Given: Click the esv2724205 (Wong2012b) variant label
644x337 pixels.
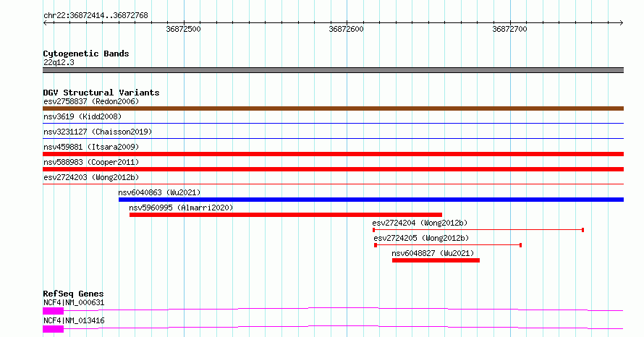Looking at the screenshot, I should point(421,238).
